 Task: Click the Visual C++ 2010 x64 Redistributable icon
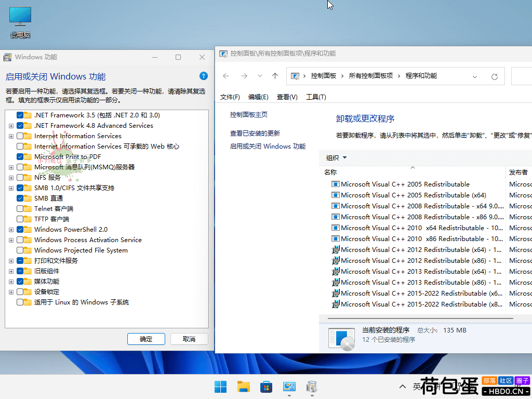[x=335, y=228]
